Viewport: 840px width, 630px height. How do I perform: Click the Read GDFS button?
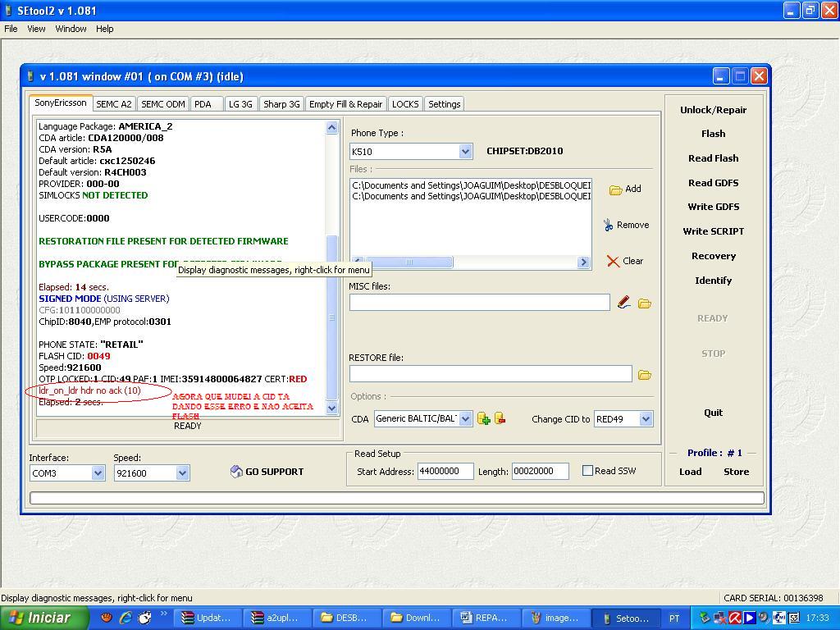tap(713, 183)
